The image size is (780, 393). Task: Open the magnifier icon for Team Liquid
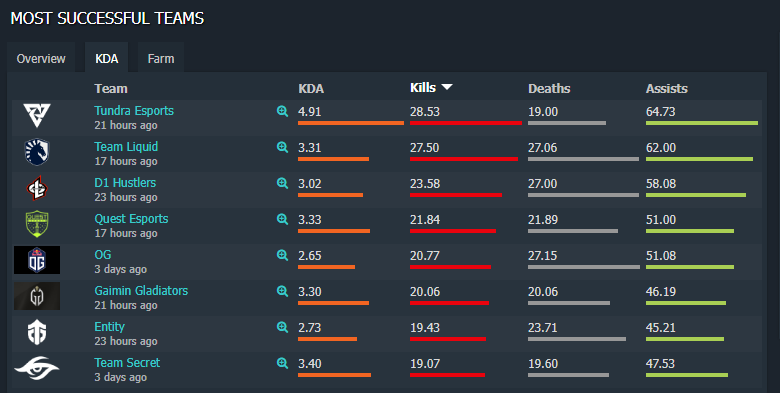tap(283, 147)
